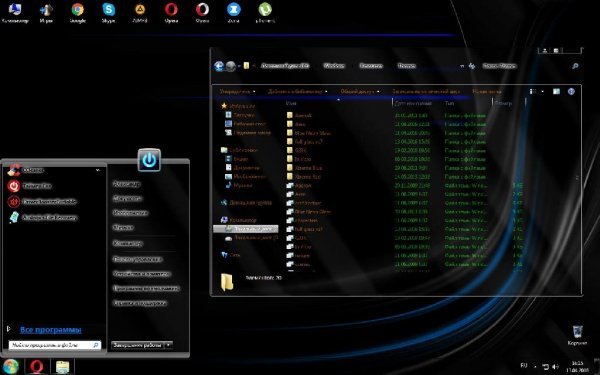Expand the CCleaner jump list arrow
The width and height of the screenshot is (600, 375).
coord(98,170)
